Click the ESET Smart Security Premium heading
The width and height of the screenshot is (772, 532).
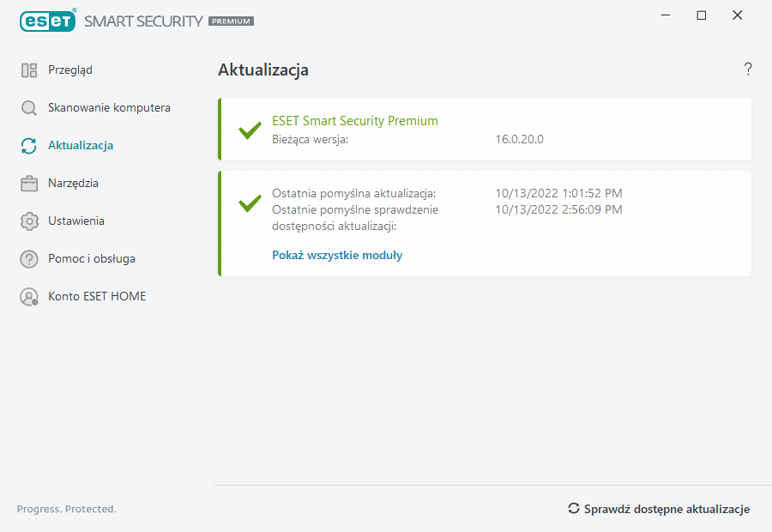(x=355, y=121)
